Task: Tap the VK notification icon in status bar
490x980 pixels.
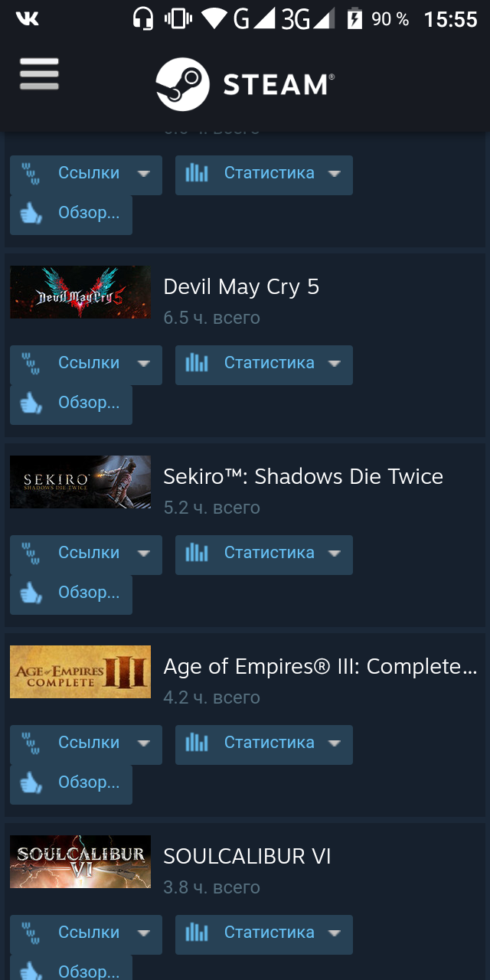Action: point(27,18)
